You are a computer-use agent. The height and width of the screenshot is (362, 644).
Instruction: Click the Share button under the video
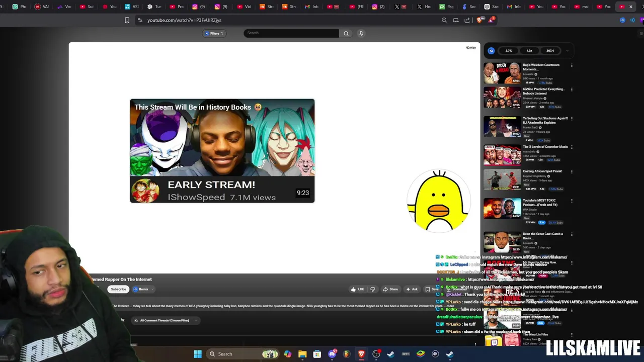(390, 289)
